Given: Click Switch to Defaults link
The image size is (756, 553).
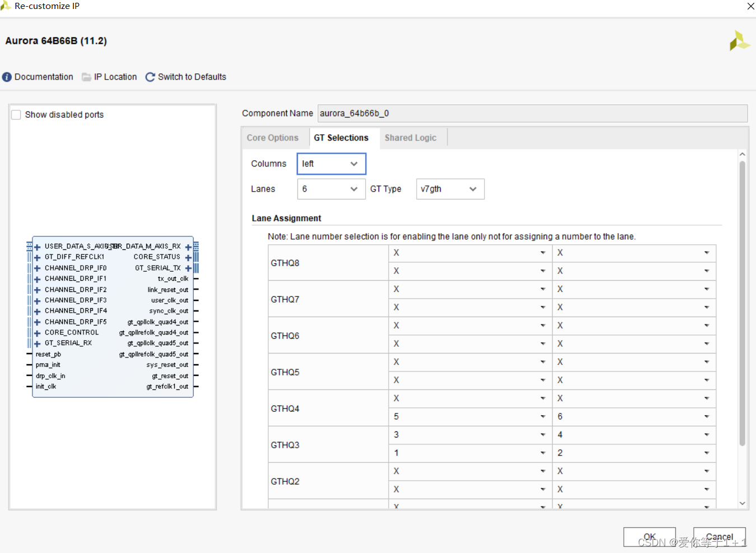Looking at the screenshot, I should tap(192, 77).
